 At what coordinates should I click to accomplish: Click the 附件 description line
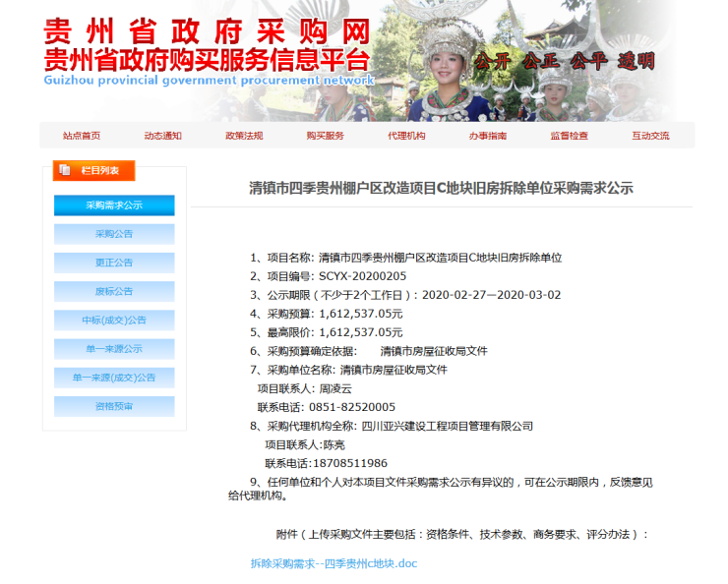click(x=462, y=535)
